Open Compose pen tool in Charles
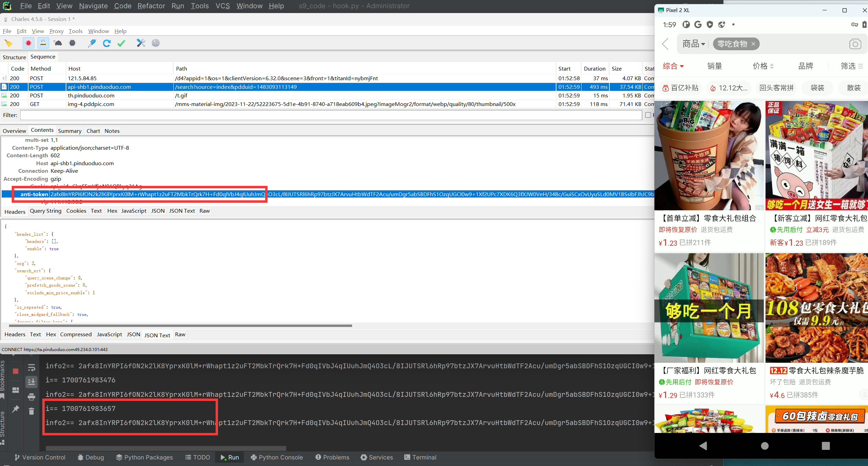This screenshot has height=466, width=868. click(x=92, y=43)
